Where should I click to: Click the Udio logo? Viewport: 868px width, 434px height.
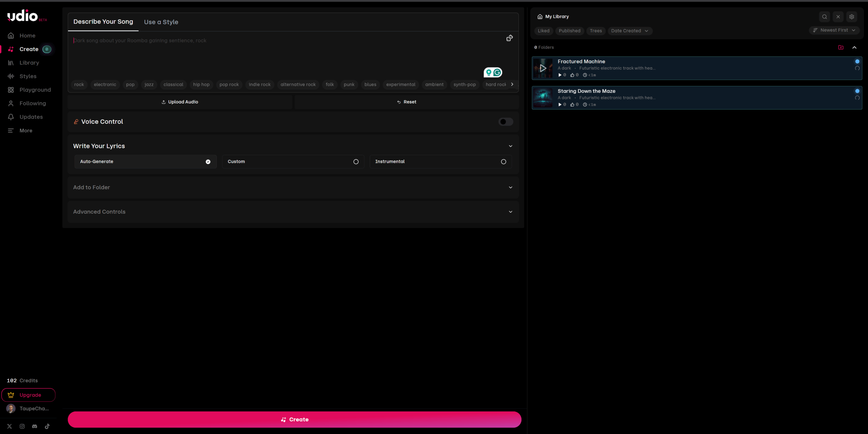coord(27,16)
